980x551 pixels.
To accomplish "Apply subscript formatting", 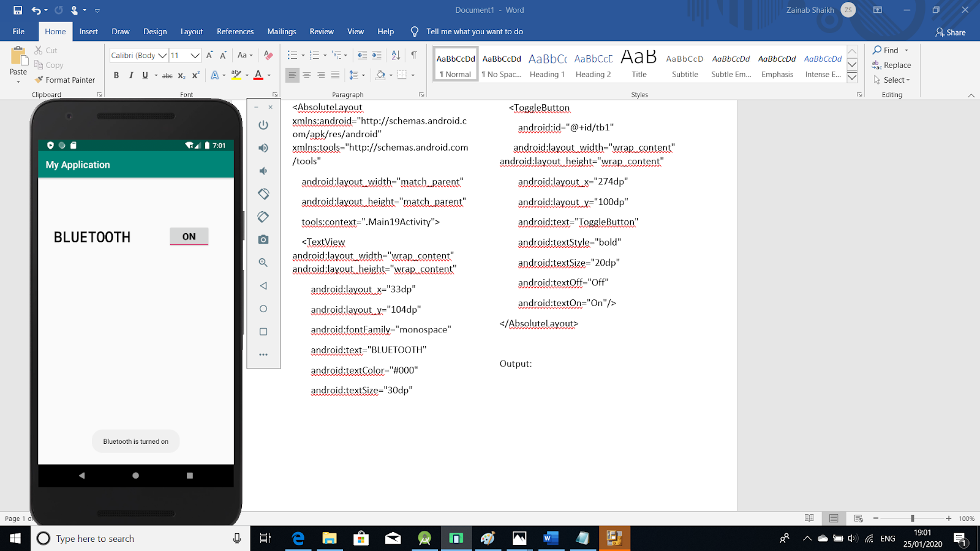I will click(x=181, y=75).
